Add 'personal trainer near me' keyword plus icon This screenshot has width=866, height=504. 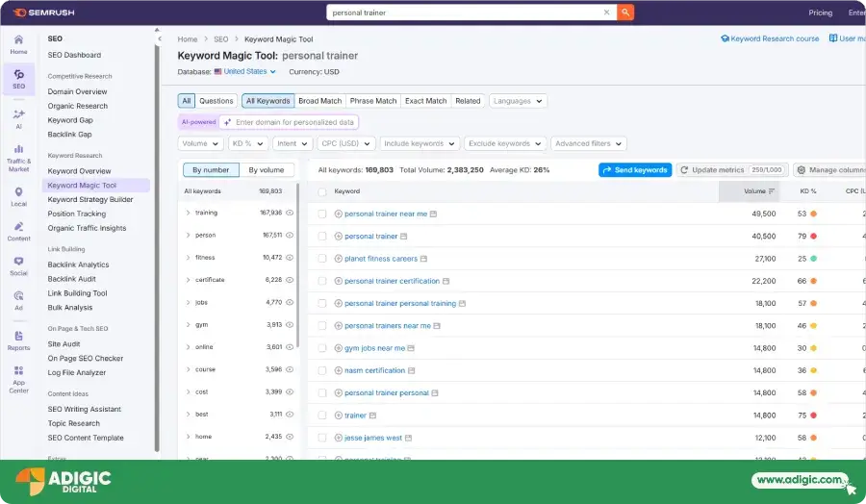click(338, 214)
